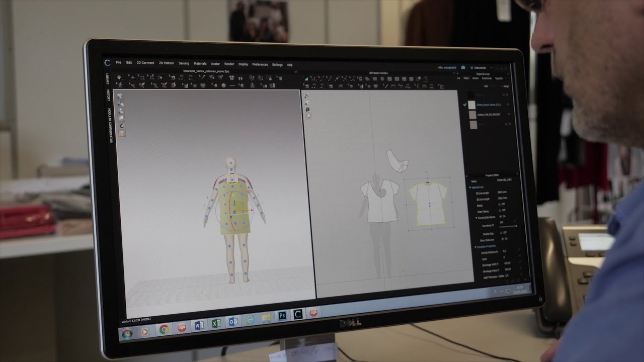Open the MODULAR CONFIGURATOR side tab
The image size is (644, 362).
coord(110,125)
